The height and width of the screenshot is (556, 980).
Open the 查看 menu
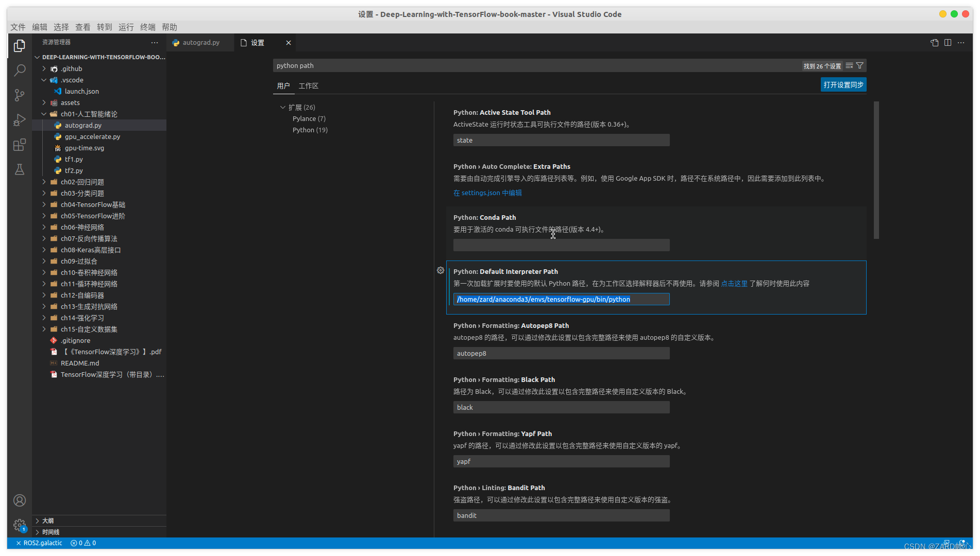(x=83, y=27)
